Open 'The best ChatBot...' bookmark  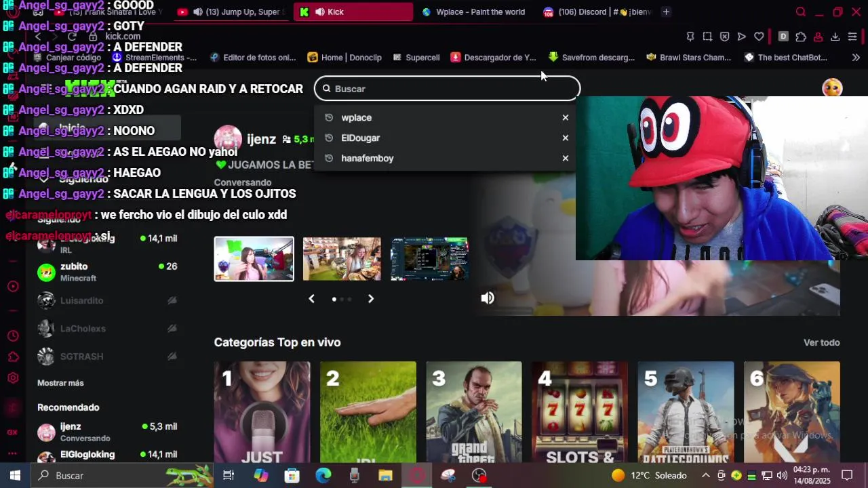(785, 58)
